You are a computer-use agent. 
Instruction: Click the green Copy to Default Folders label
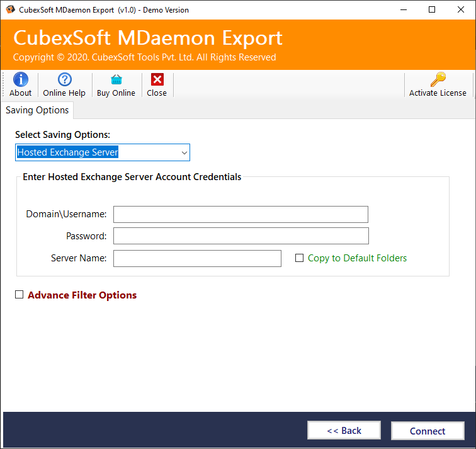click(357, 258)
